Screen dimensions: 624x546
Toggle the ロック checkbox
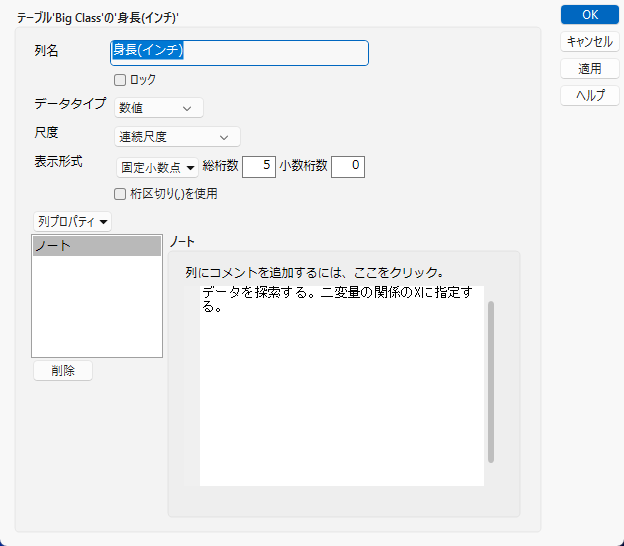tap(120, 80)
